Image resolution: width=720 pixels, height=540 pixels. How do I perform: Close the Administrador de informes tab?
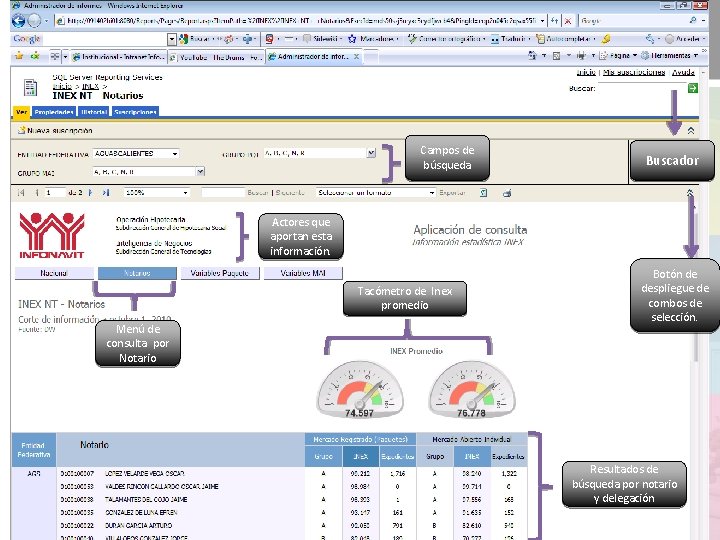(x=356, y=56)
